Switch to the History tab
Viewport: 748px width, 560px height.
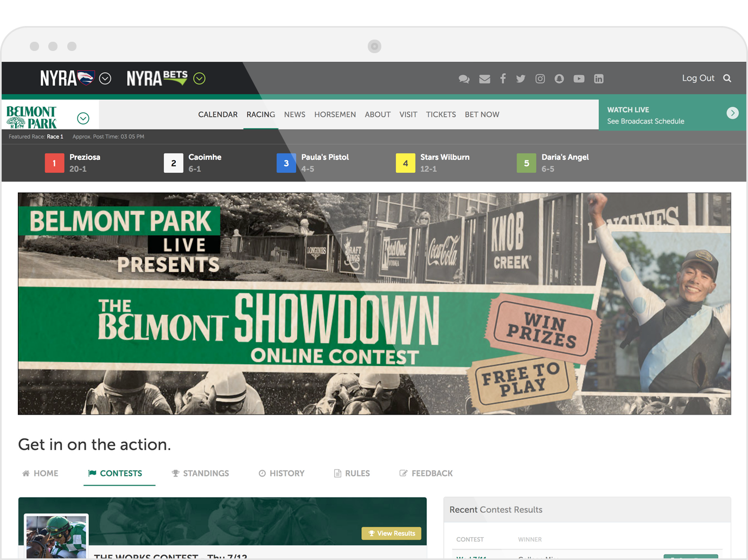[282, 473]
